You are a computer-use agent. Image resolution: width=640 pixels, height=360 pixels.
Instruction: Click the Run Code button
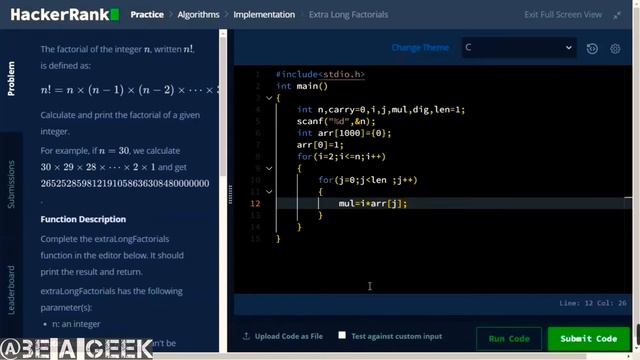pos(509,339)
